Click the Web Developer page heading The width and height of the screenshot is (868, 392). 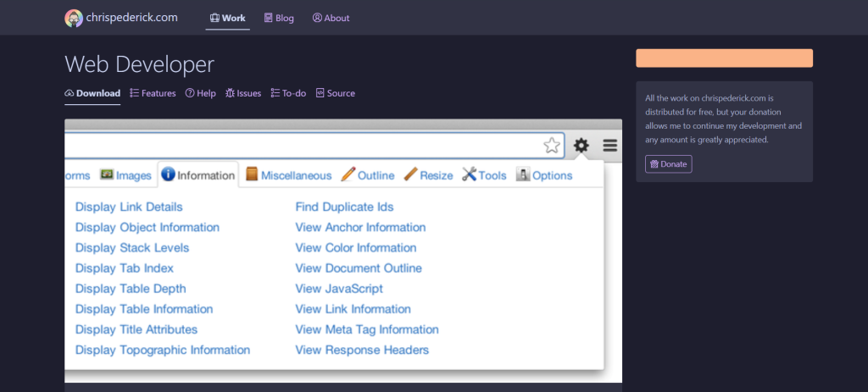(139, 64)
